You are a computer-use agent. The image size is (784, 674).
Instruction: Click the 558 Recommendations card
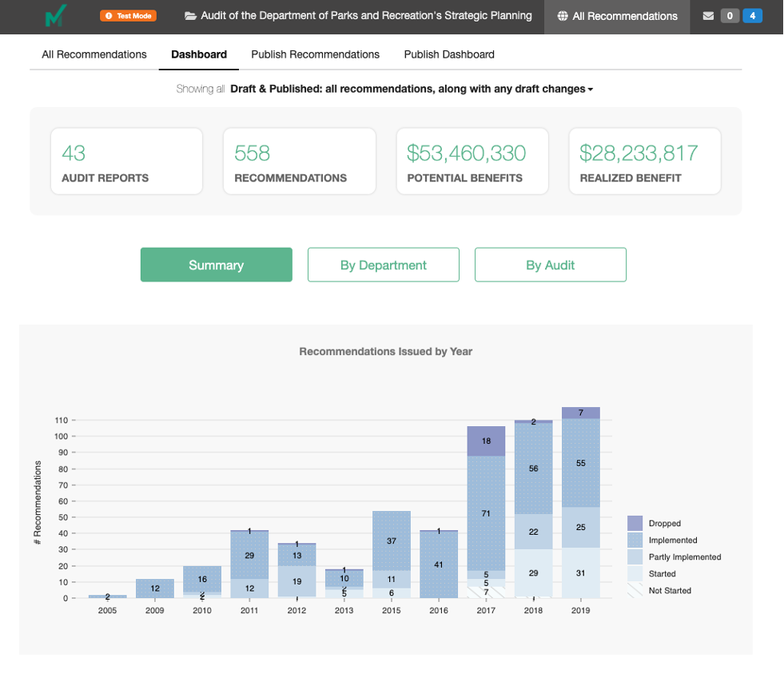point(300,162)
